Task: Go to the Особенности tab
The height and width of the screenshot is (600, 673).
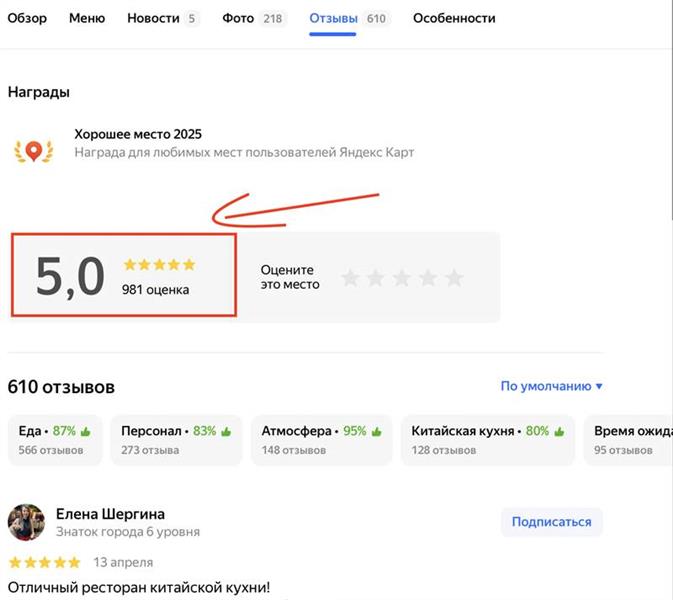Action: click(454, 18)
